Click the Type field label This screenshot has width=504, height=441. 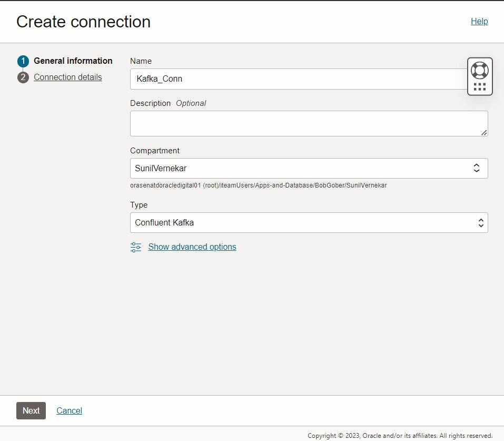[x=139, y=205]
